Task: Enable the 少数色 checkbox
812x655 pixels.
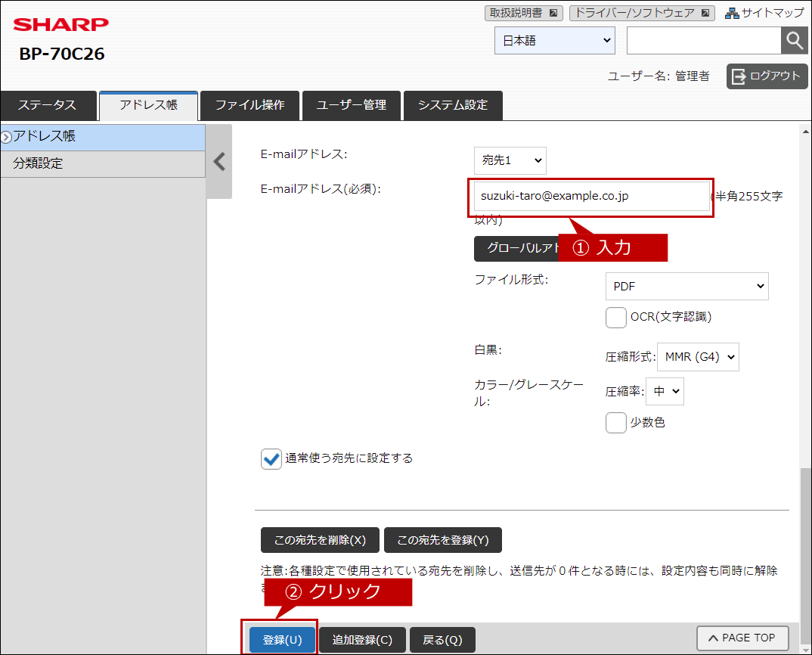Action: [615, 423]
